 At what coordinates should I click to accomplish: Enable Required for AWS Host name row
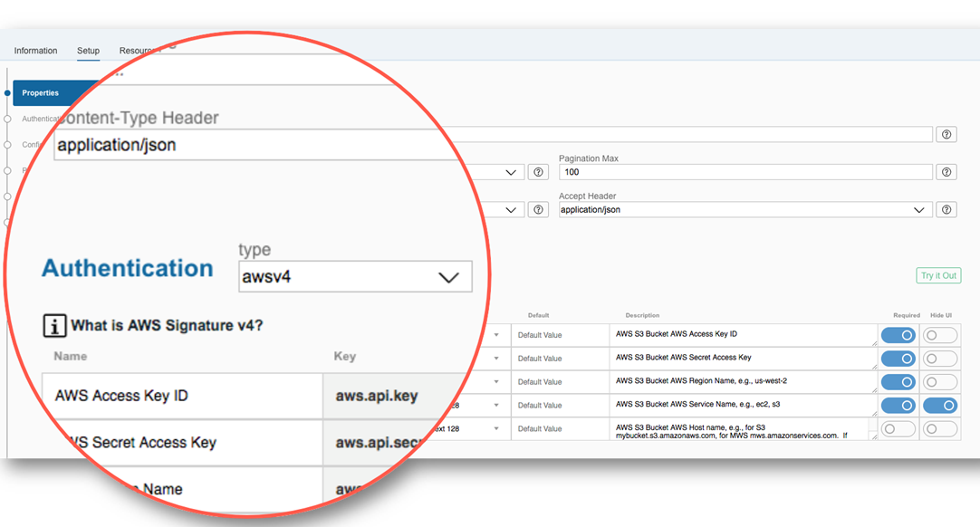pyautogui.click(x=898, y=429)
